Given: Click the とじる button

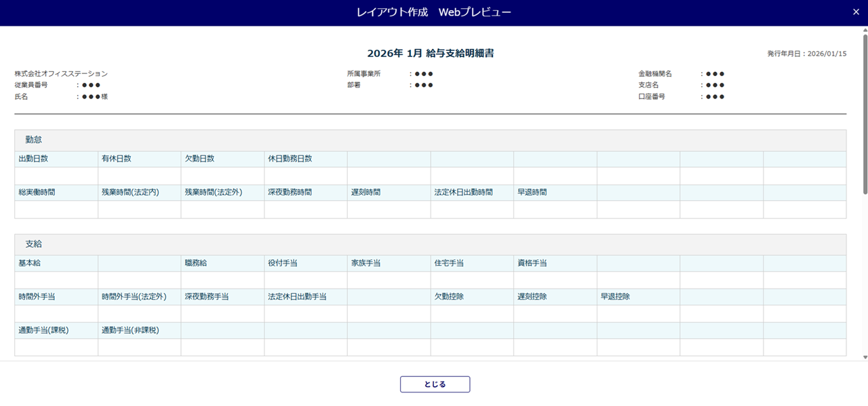Looking at the screenshot, I should [435, 384].
